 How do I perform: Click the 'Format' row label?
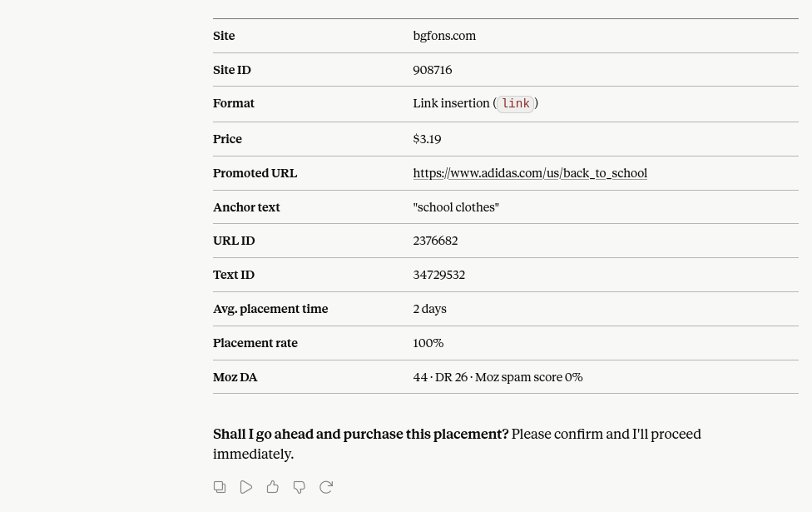[x=234, y=103]
